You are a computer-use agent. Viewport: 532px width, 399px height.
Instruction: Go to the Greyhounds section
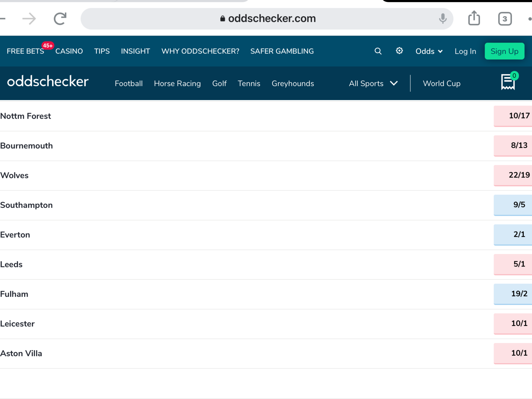(293, 83)
